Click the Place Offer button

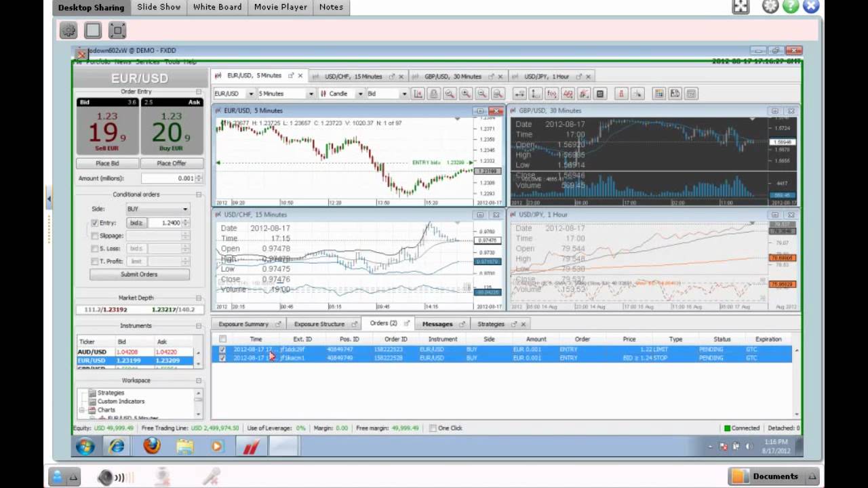point(172,163)
